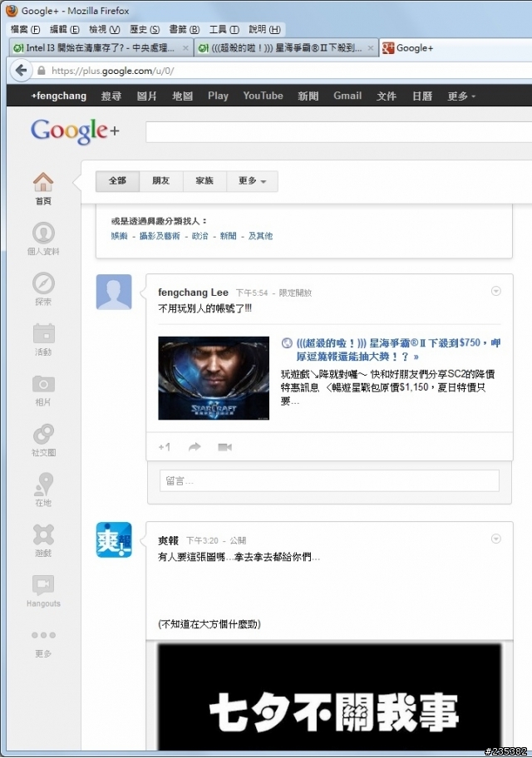
Task: Click YouTube in the Google bar
Action: 264,96
